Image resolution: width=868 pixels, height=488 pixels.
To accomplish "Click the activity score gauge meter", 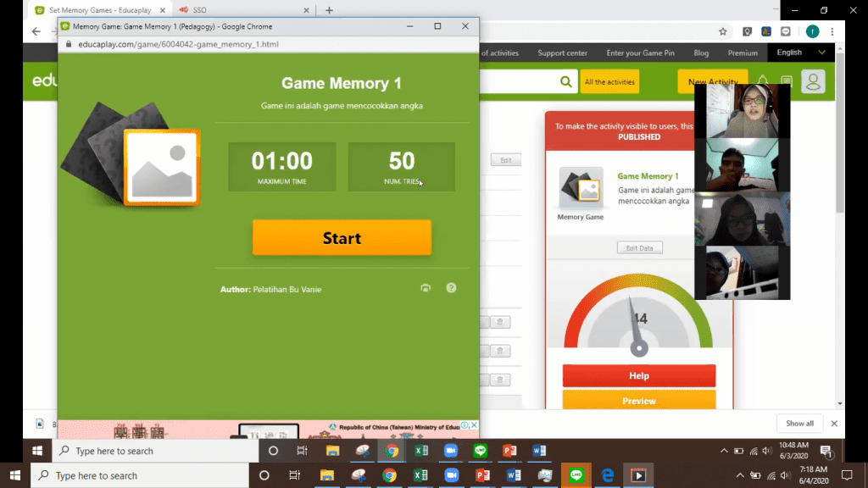I will click(638, 322).
